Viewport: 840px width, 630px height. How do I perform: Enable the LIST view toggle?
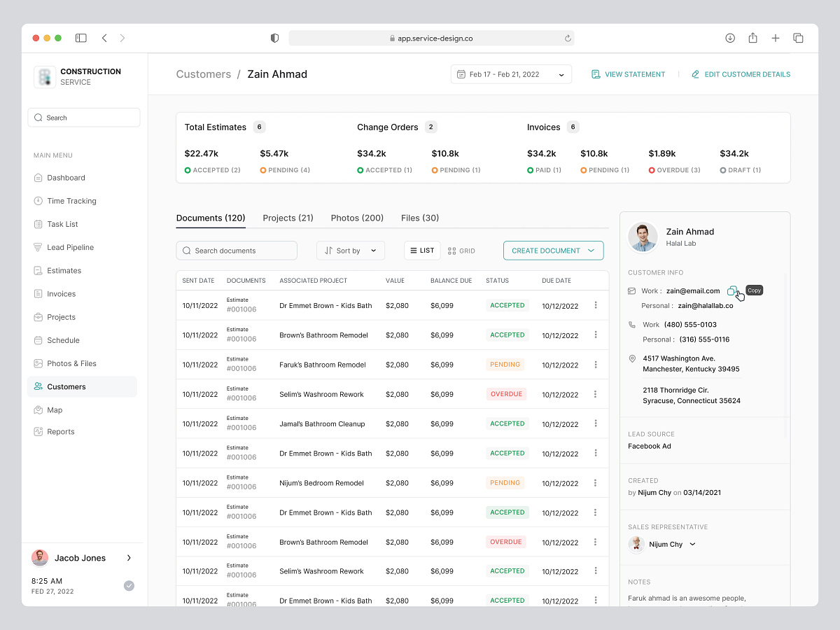[421, 250]
